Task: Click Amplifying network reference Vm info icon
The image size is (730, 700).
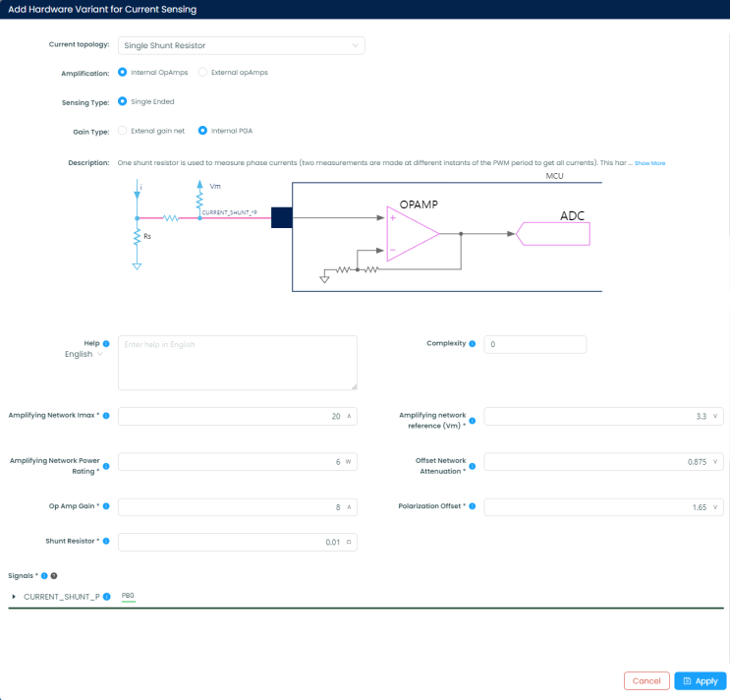Action: pyautogui.click(x=472, y=421)
